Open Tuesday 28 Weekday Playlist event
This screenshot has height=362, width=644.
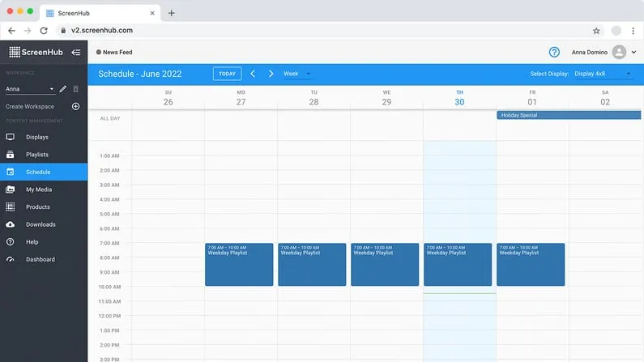coord(312,264)
